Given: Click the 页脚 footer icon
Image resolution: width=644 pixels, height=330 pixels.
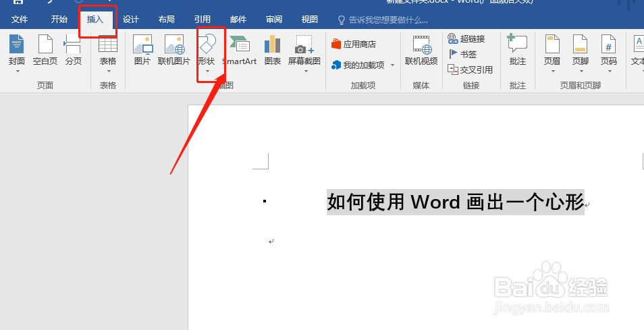Looking at the screenshot, I should point(581,45).
